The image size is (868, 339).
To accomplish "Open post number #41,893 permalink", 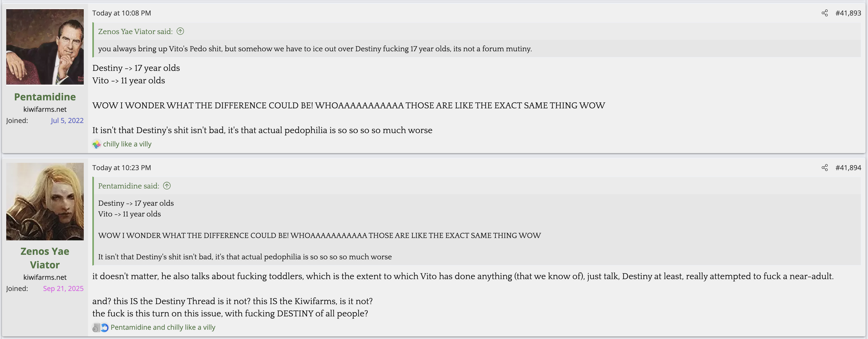I will (x=848, y=13).
